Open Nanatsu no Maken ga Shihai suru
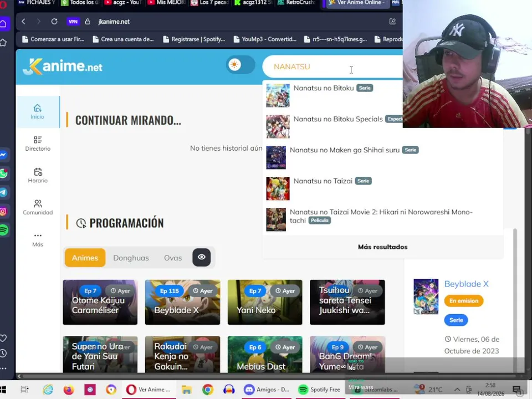This screenshot has height=399, width=532. click(x=383, y=157)
